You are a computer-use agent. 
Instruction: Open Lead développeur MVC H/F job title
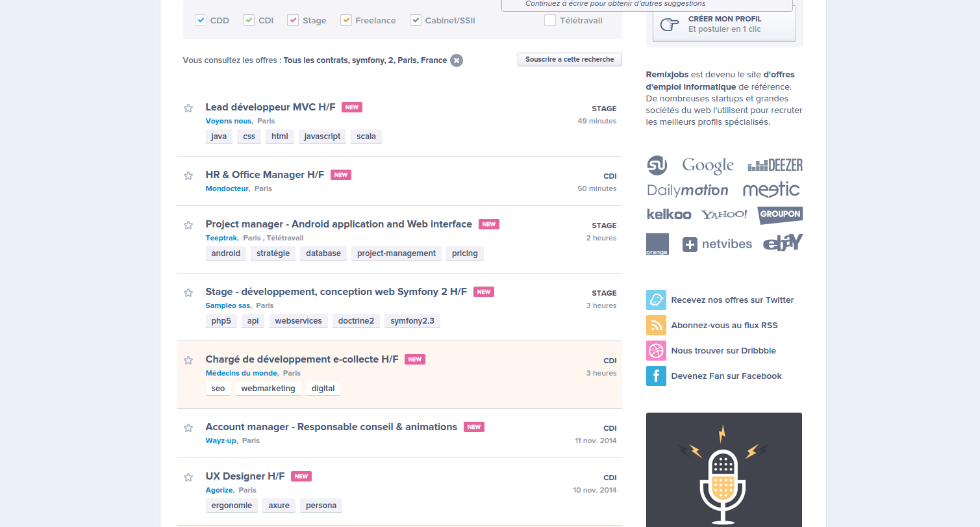[270, 107]
